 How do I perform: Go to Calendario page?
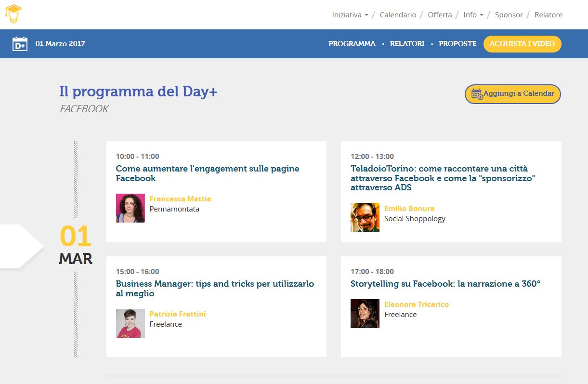398,15
